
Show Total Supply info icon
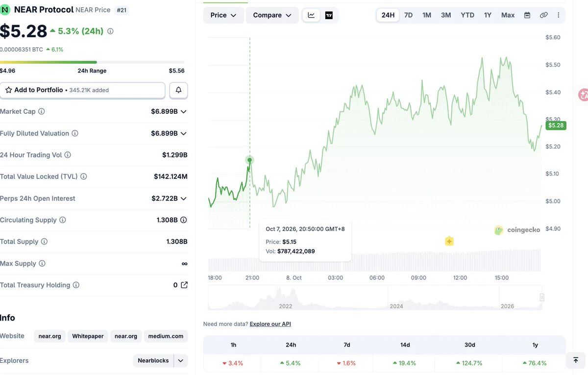44,242
